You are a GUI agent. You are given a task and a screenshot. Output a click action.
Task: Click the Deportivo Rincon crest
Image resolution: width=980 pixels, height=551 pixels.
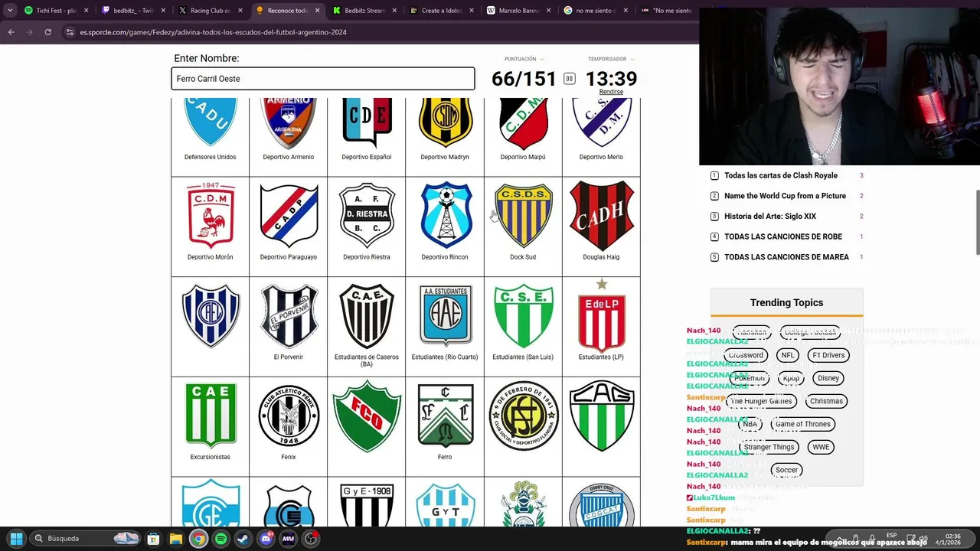(445, 215)
